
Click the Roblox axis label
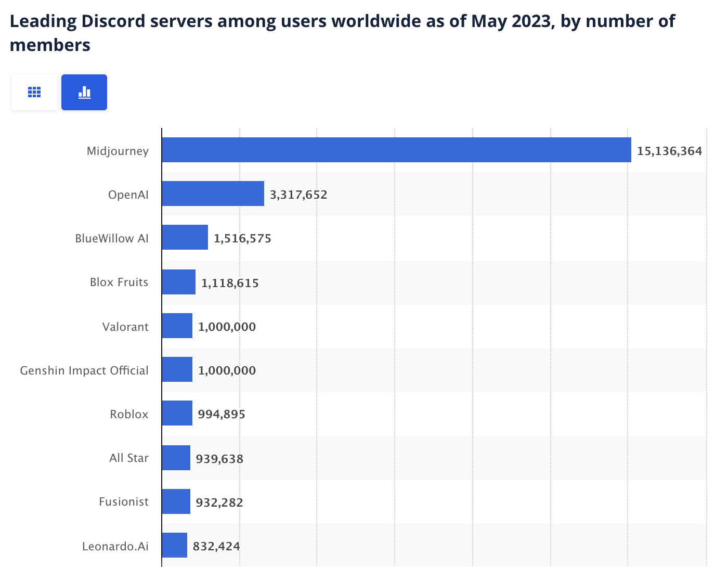[129, 414]
